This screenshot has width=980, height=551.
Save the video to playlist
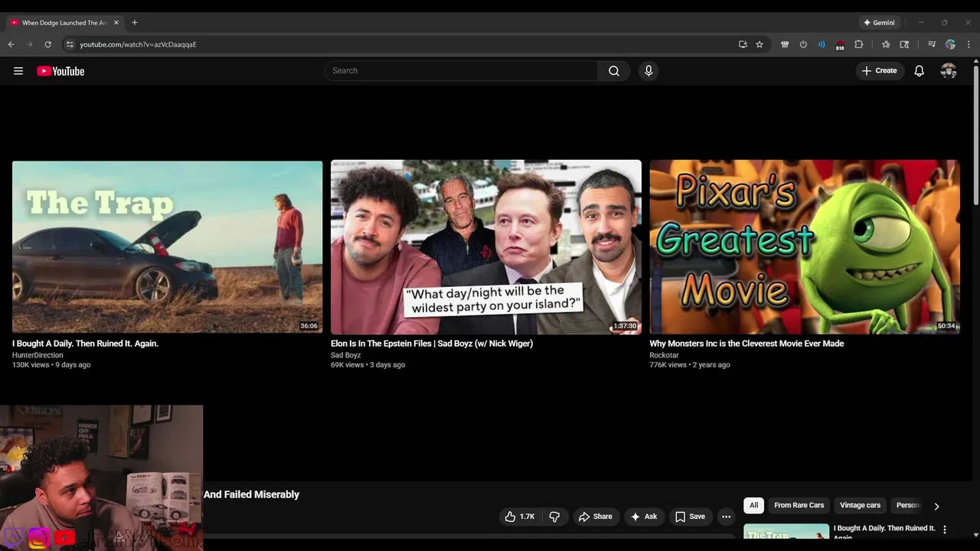[x=690, y=517]
